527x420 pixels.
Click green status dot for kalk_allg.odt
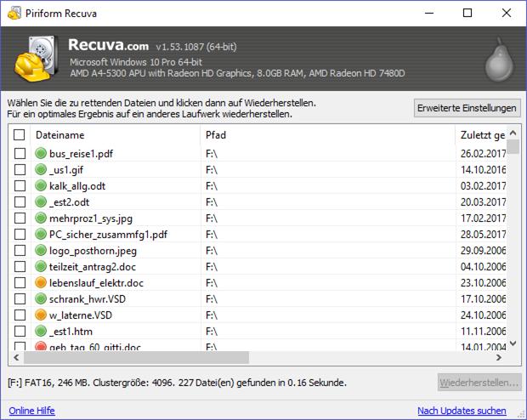[x=40, y=185]
